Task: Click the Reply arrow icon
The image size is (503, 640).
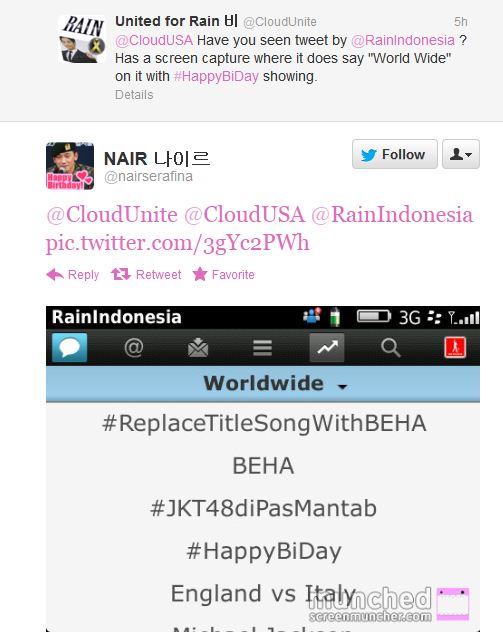Action: pyautogui.click(x=55, y=275)
